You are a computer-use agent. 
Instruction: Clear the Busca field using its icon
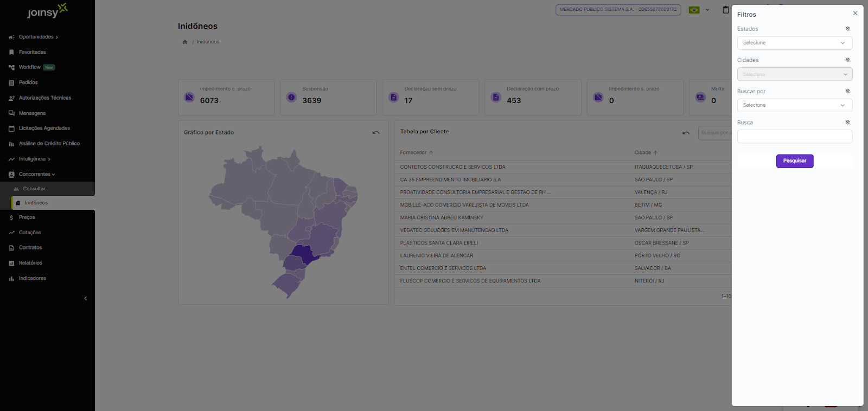tap(847, 123)
